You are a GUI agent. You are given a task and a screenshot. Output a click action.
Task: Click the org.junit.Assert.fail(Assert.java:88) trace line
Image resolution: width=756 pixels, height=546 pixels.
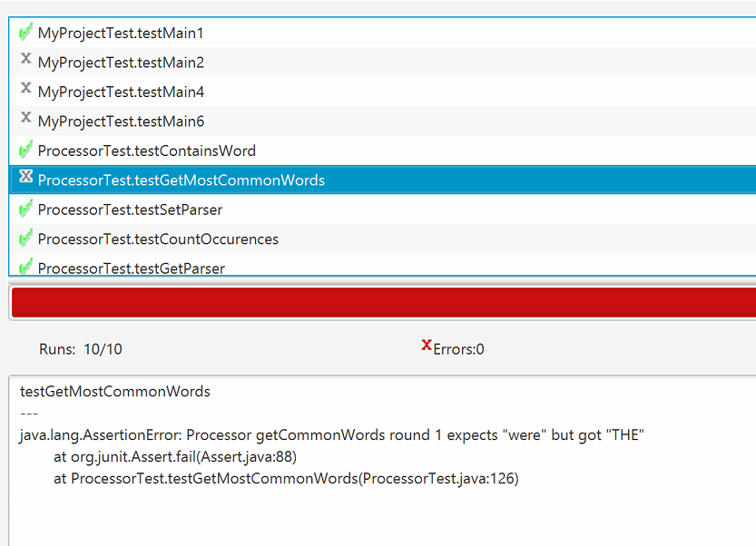[175, 456]
